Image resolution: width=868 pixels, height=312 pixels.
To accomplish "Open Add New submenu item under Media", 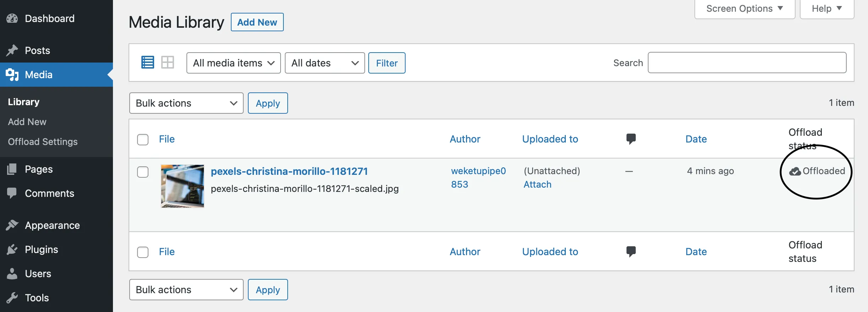I will click(x=27, y=122).
